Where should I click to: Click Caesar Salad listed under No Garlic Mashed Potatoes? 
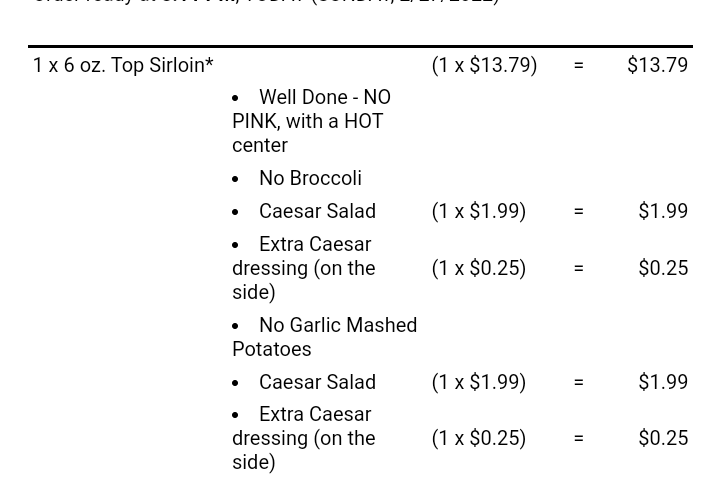[x=317, y=382]
